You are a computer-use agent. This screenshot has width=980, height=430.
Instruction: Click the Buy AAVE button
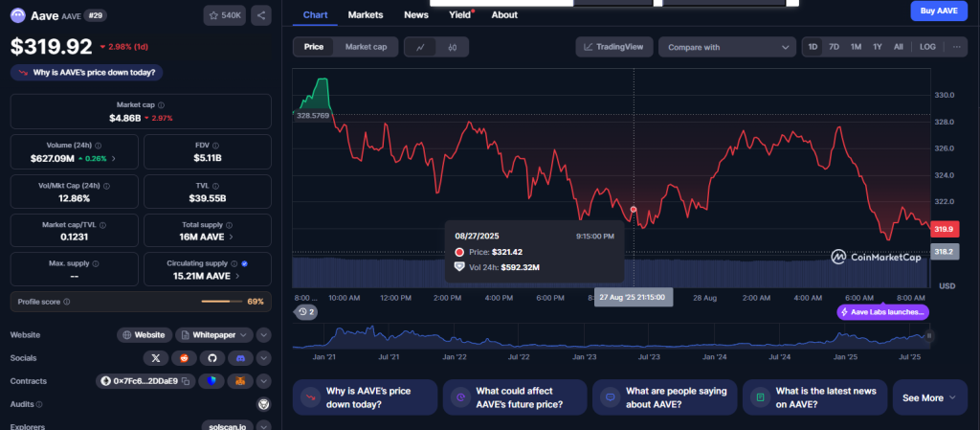coord(940,11)
